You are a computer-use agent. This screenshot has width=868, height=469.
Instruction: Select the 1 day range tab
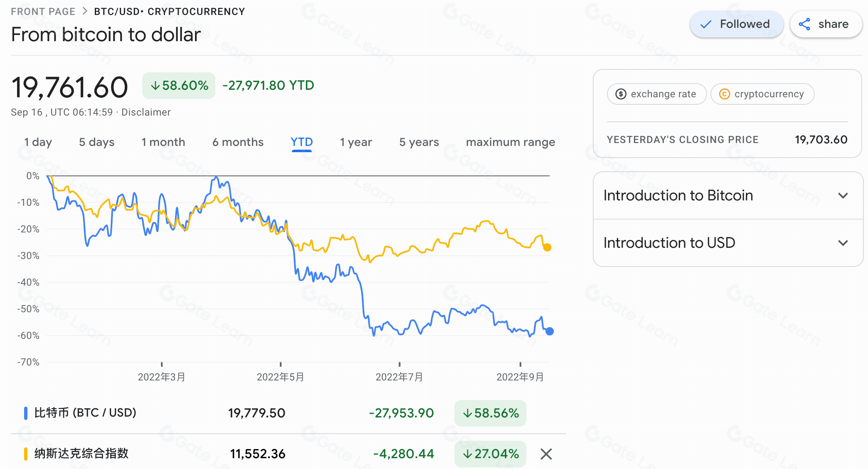pos(38,142)
